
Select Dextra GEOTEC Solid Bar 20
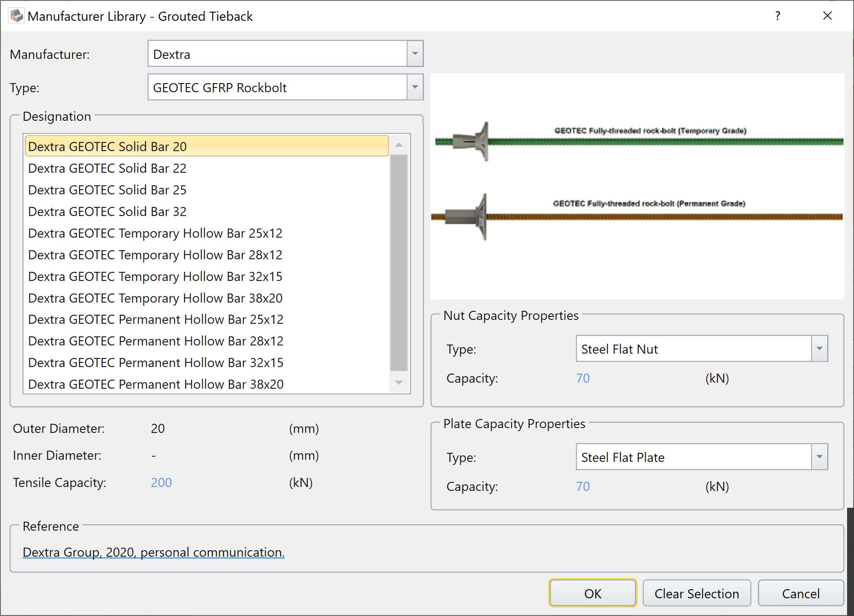(x=207, y=146)
